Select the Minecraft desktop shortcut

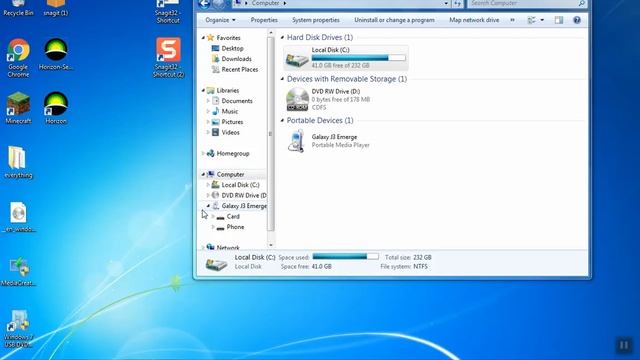[18, 108]
